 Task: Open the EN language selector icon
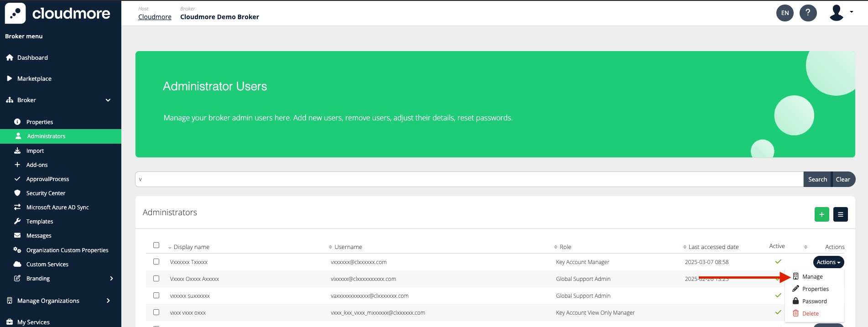pos(785,13)
